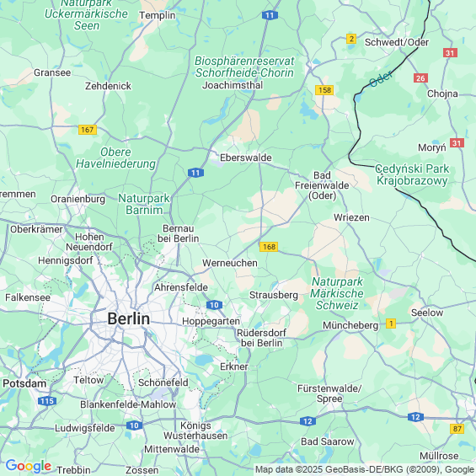Screen dimensions: 476x476
Task: Click the Oder river label
Action: click(381, 79)
